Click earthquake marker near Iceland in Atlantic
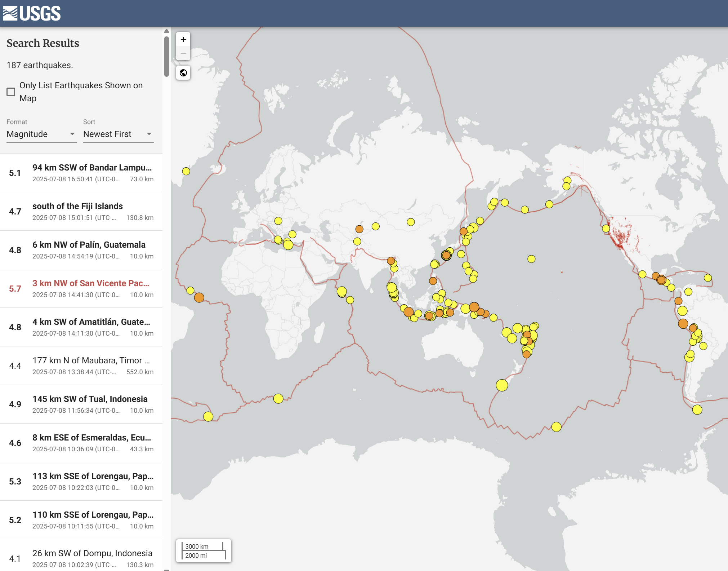Image resolution: width=728 pixels, height=571 pixels. (186, 171)
